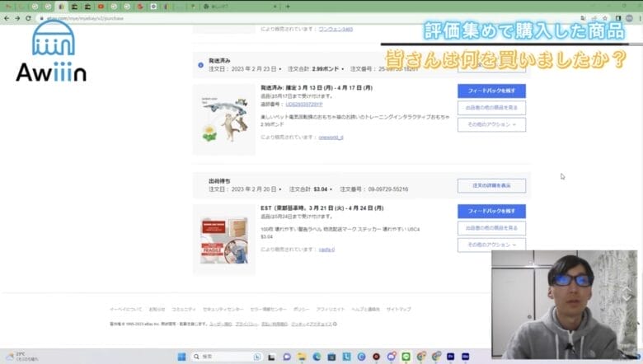Open the Sitemap footer link
The image size is (643, 364).
pos(399,309)
